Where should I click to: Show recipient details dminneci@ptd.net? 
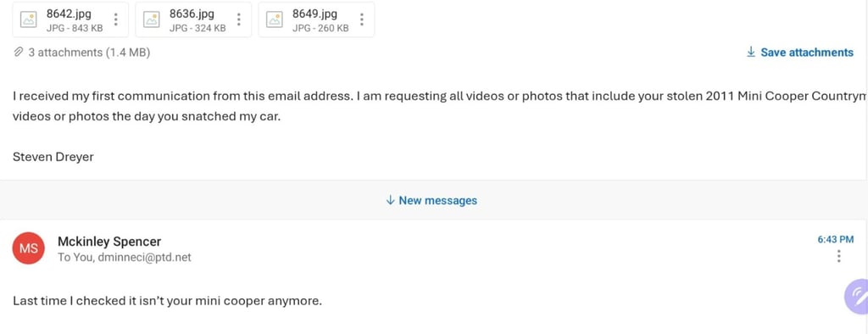click(144, 258)
